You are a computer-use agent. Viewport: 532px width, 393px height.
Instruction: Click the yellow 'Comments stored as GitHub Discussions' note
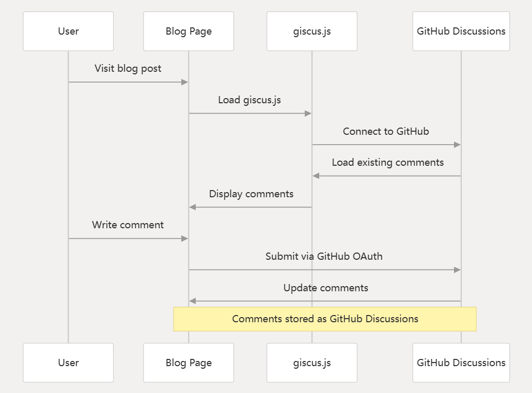[325, 319]
